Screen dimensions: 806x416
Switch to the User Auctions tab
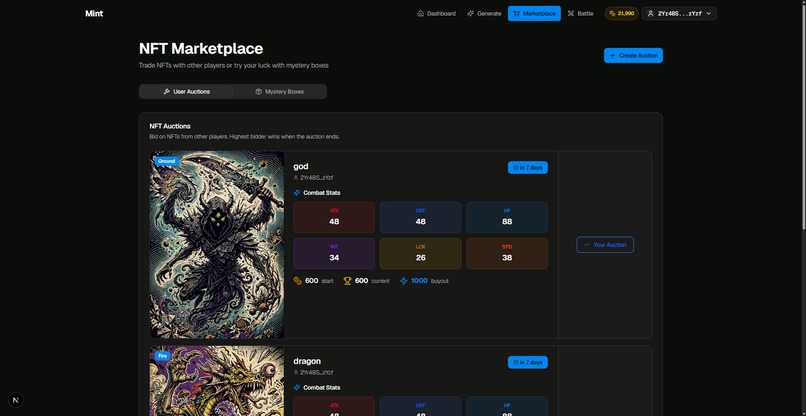(186, 92)
